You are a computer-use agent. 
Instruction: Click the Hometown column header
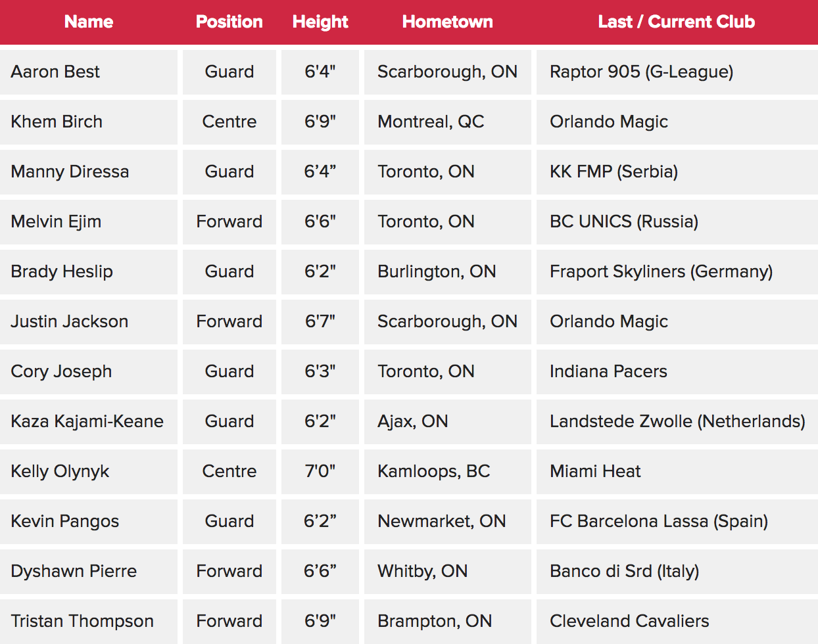pyautogui.click(x=448, y=22)
